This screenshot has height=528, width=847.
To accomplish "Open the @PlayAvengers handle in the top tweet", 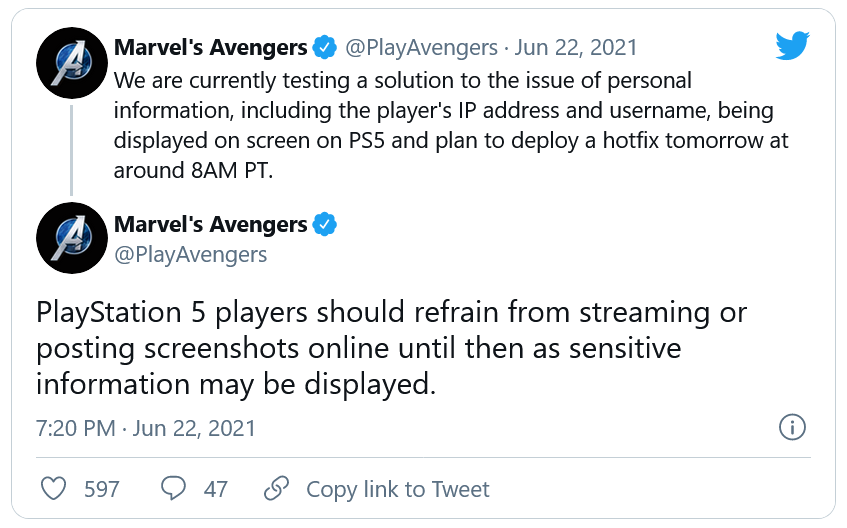I will pos(421,47).
